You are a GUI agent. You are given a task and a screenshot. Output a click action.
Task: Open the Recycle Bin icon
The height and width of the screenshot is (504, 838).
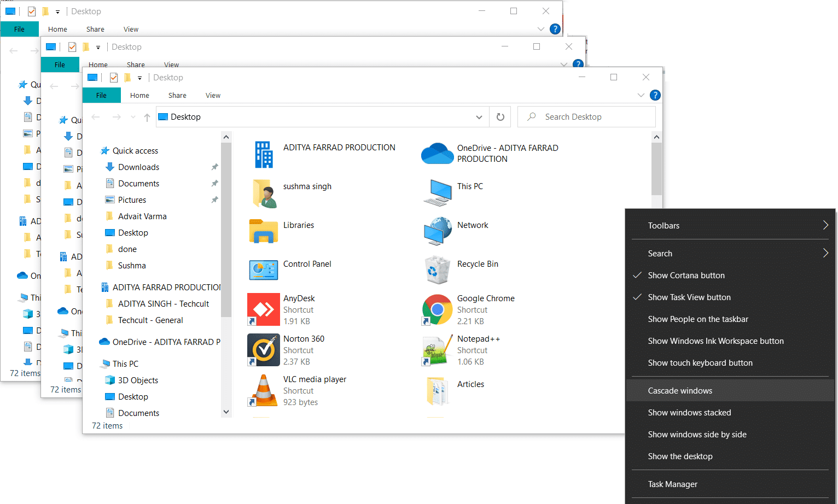[437, 269]
